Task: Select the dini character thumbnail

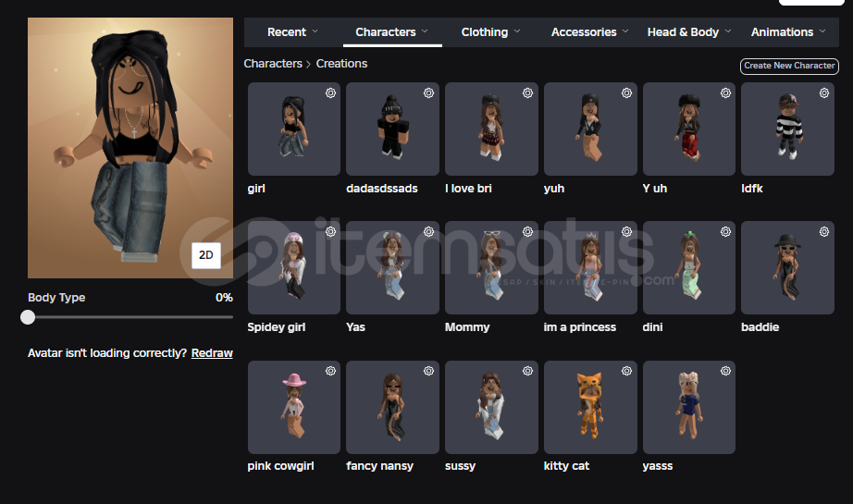Action: coord(689,267)
